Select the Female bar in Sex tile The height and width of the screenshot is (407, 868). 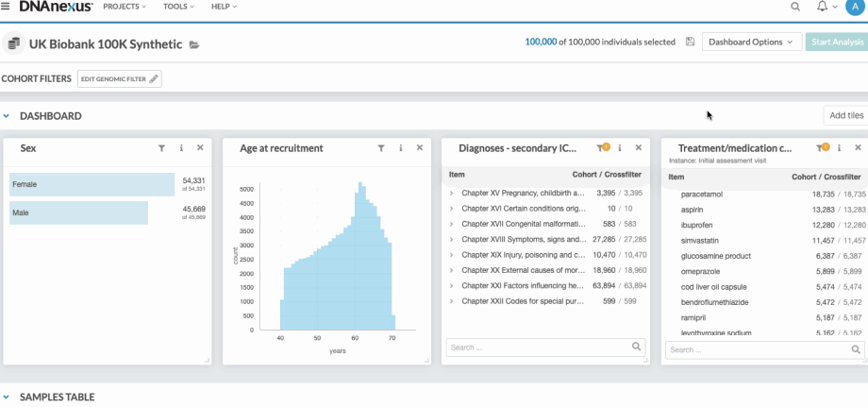(92, 184)
